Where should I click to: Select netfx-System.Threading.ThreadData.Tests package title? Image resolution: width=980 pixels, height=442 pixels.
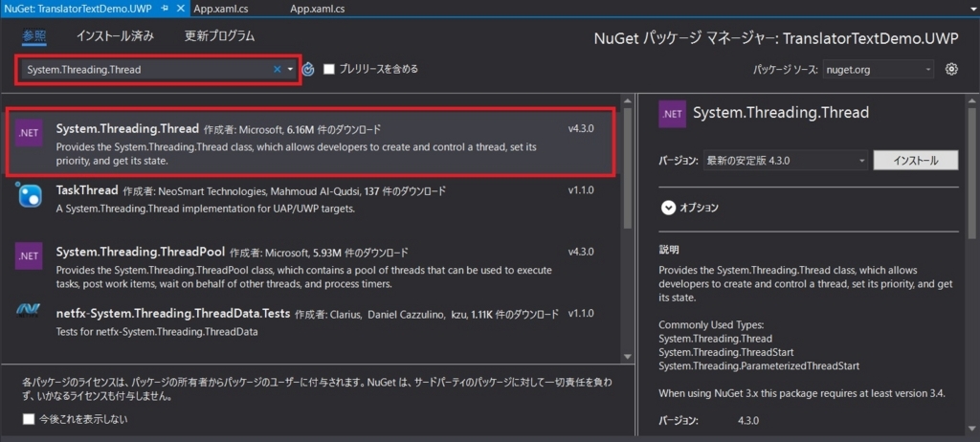pyautogui.click(x=173, y=313)
